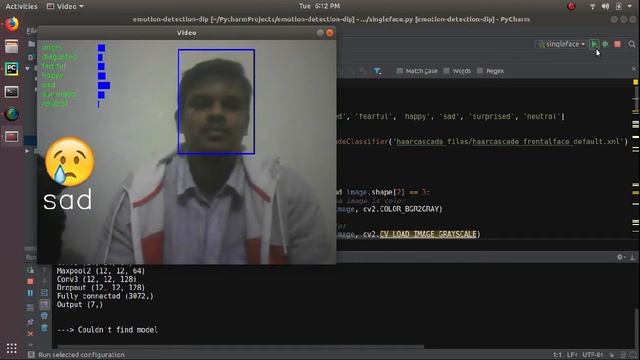640x360 pixels.
Task: Click 'Couldn't find model' console line
Action: (x=107, y=330)
